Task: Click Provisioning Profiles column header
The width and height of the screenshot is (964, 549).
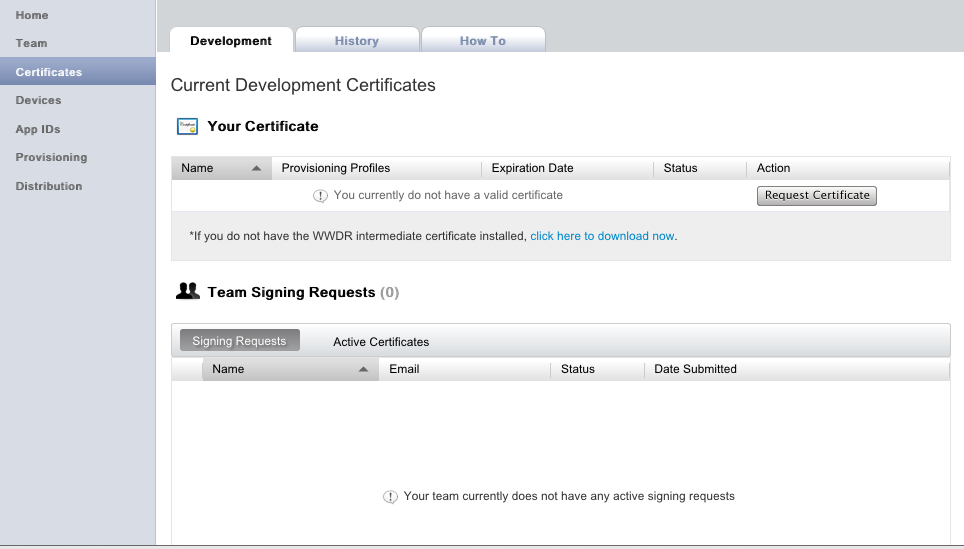Action: coord(376,168)
